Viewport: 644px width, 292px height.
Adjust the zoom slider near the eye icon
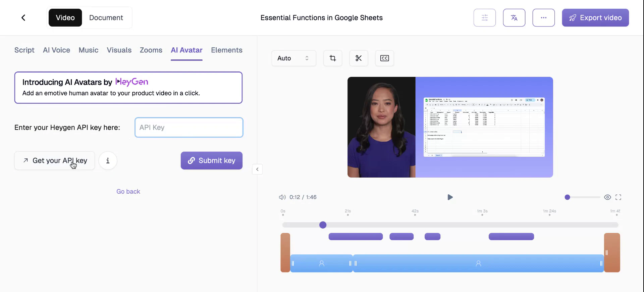point(583,197)
